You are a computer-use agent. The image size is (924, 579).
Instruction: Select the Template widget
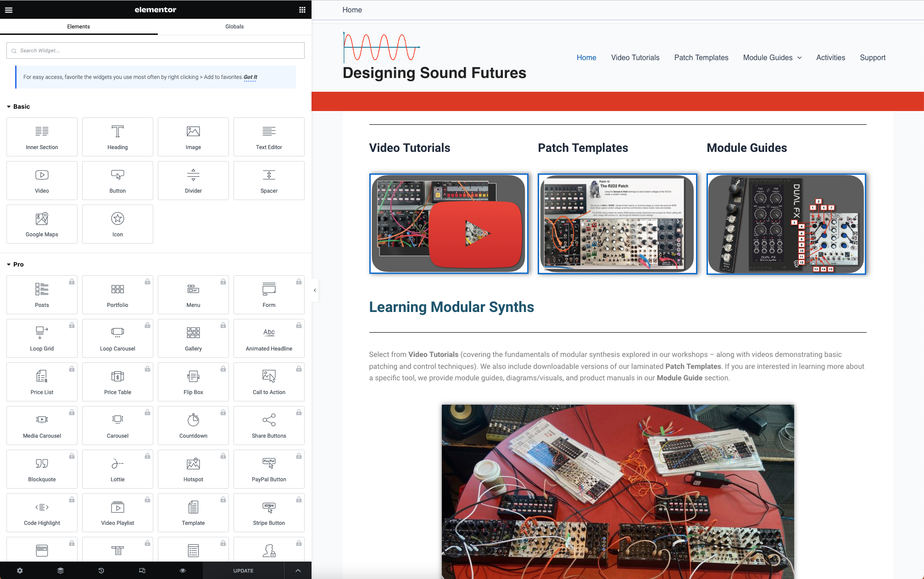tap(193, 512)
